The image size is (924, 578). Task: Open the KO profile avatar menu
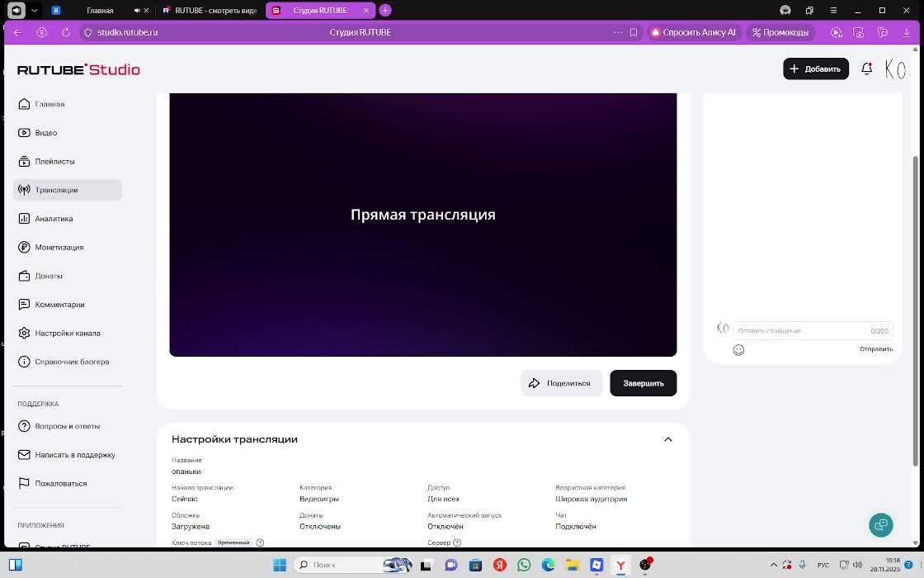[895, 69]
